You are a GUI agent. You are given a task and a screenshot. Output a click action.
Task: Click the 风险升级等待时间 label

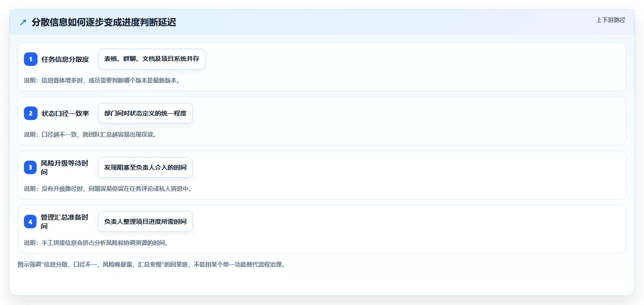[x=65, y=167]
